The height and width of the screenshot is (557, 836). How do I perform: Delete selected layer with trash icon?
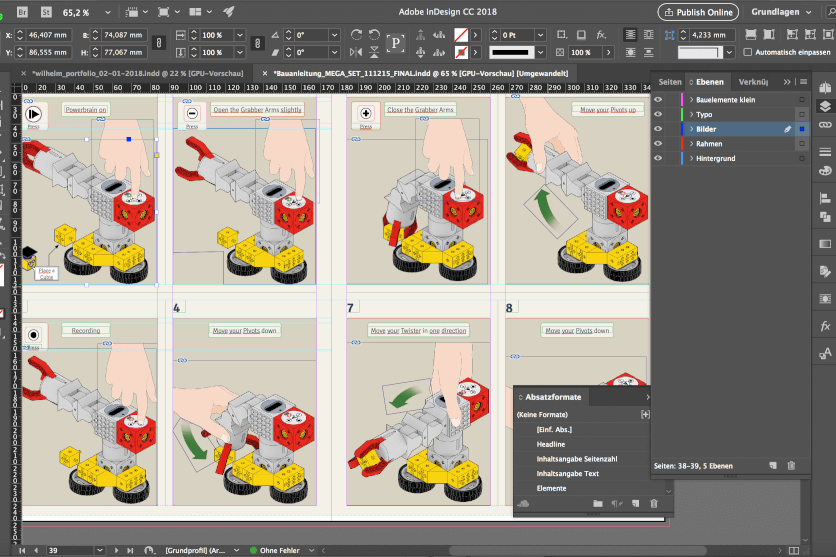790,466
